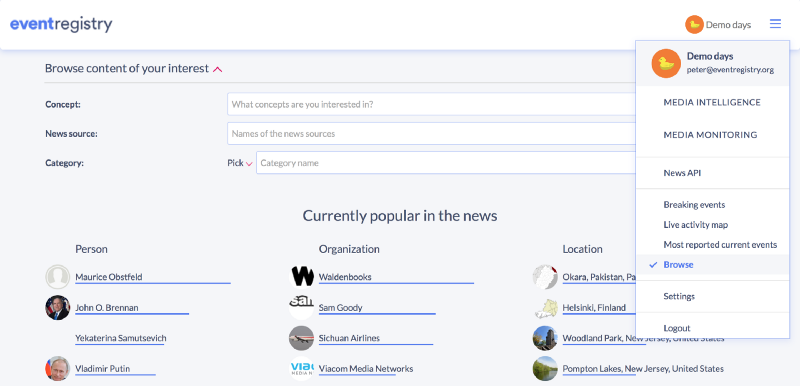Click the Woodland Park location photo

(545, 338)
